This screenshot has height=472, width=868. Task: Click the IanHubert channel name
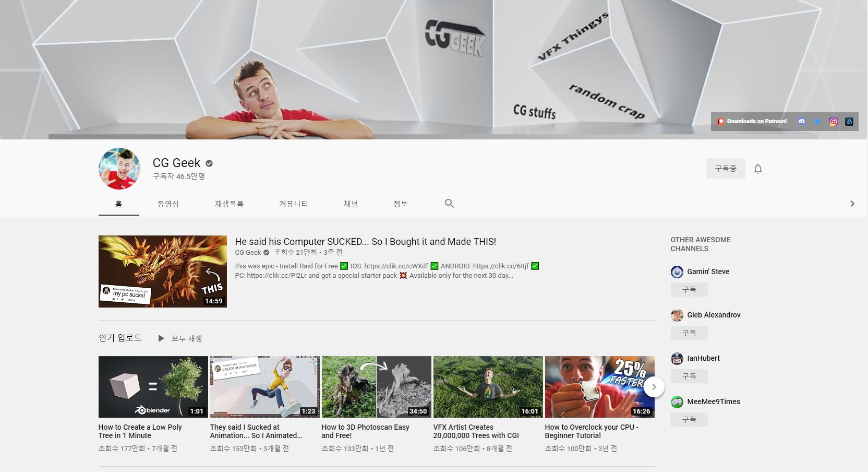click(x=703, y=358)
